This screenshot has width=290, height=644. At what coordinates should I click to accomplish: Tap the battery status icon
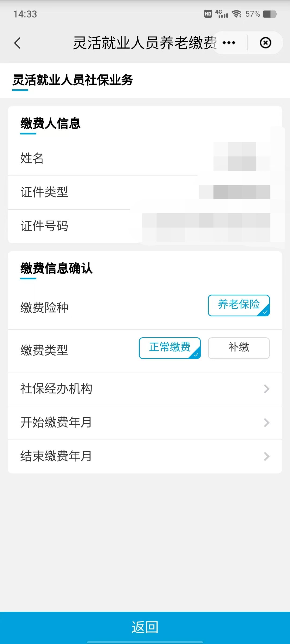tap(270, 14)
